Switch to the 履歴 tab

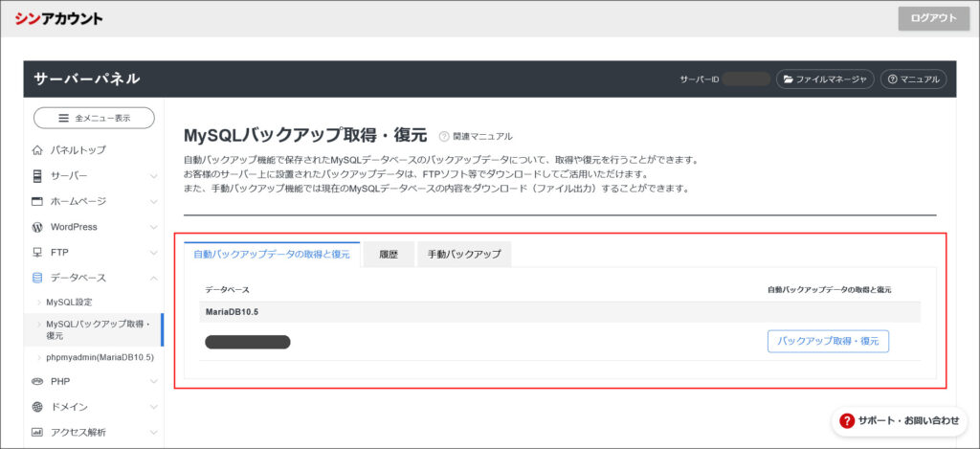(389, 255)
